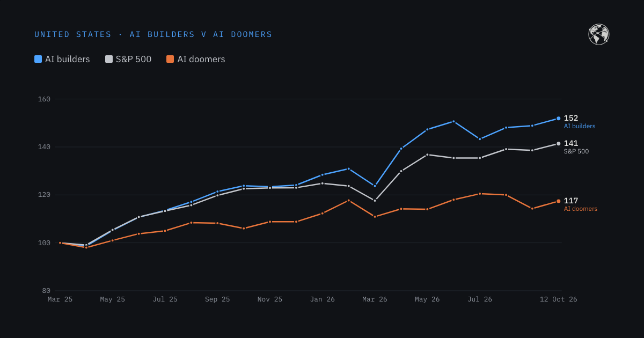Screen dimensions: 644x338
Task: Click the y-axis label "80"
Action: (x=47, y=291)
